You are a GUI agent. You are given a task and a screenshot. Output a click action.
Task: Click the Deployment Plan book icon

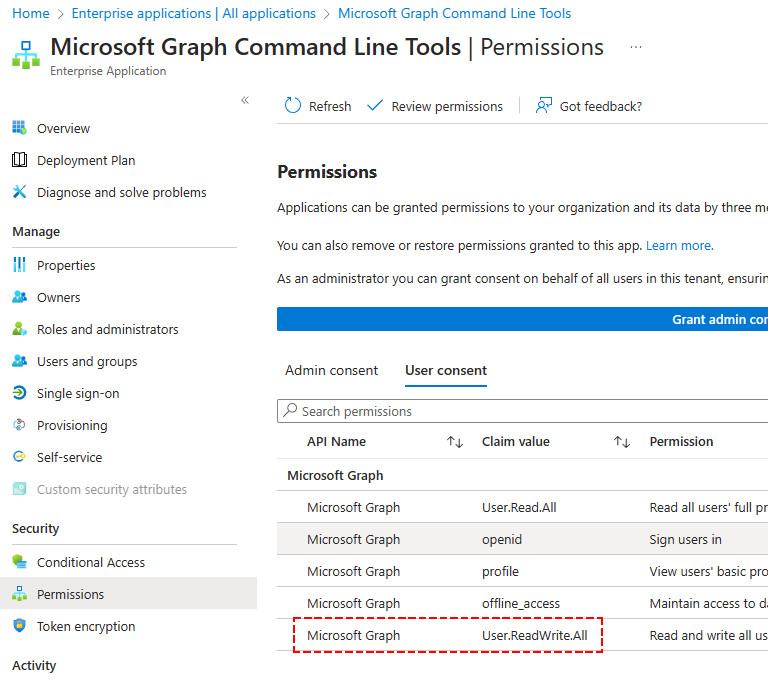tap(19, 160)
